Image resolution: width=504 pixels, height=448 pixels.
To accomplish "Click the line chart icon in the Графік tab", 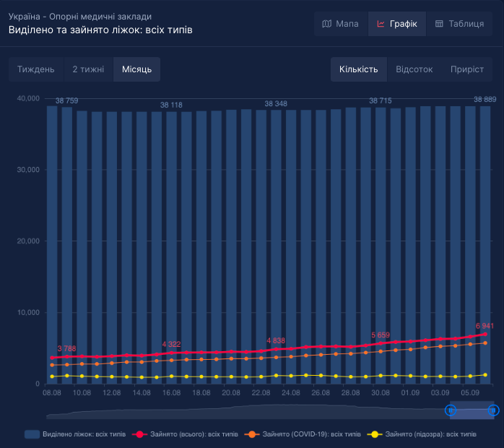I will tap(381, 24).
